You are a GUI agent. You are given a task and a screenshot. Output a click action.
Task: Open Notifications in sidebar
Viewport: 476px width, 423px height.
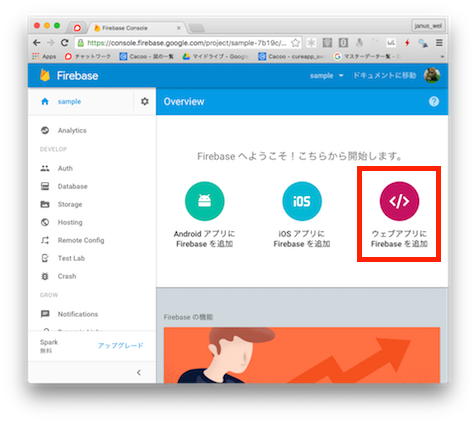point(78,314)
